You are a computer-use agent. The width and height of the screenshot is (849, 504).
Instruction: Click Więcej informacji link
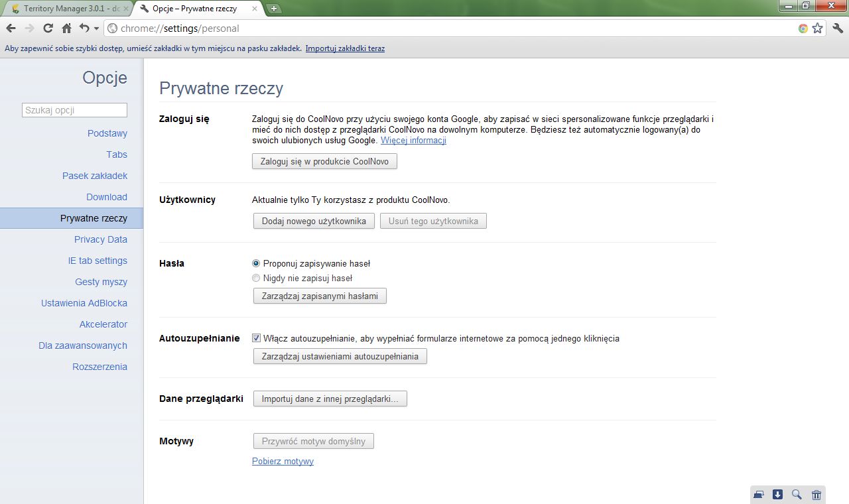413,141
